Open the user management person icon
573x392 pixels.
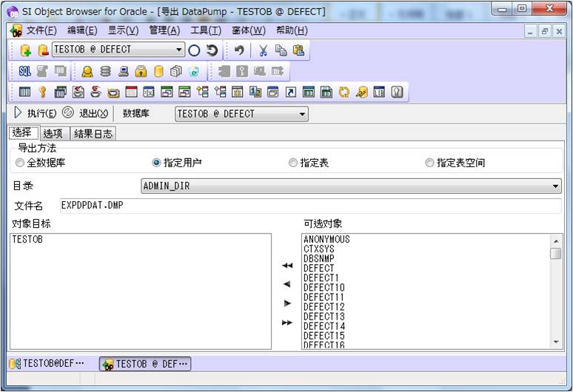(87, 71)
